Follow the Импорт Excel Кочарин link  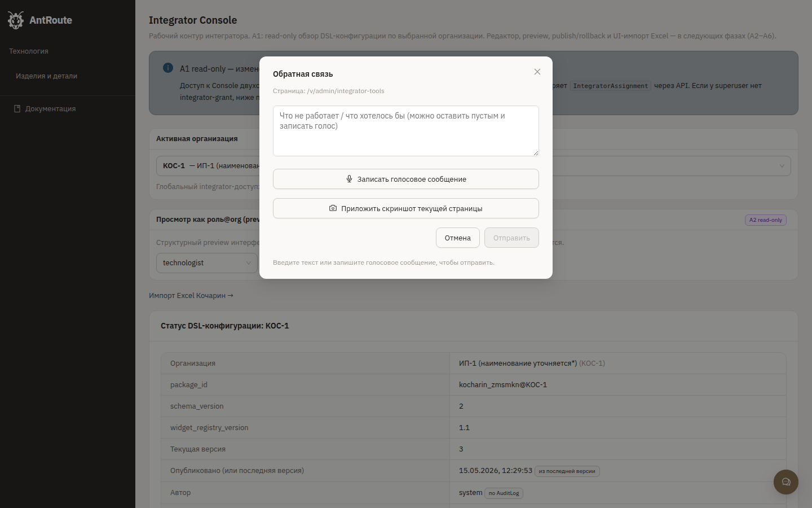click(x=191, y=295)
